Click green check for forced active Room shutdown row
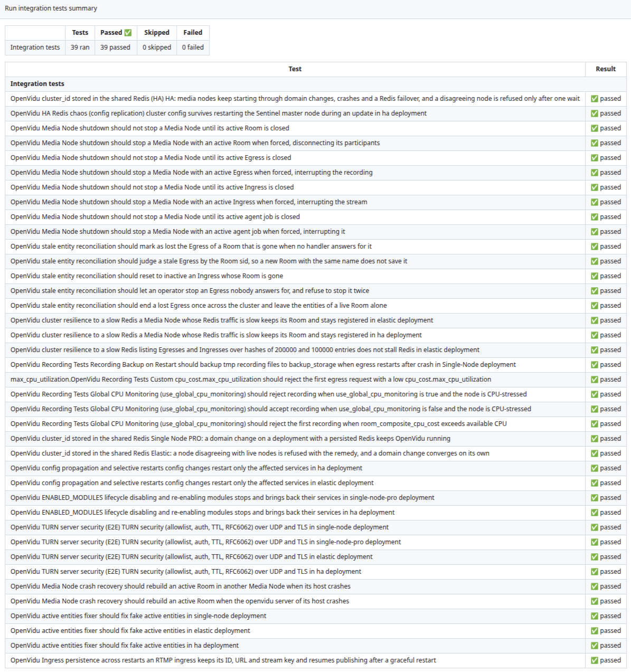 [x=595, y=143]
